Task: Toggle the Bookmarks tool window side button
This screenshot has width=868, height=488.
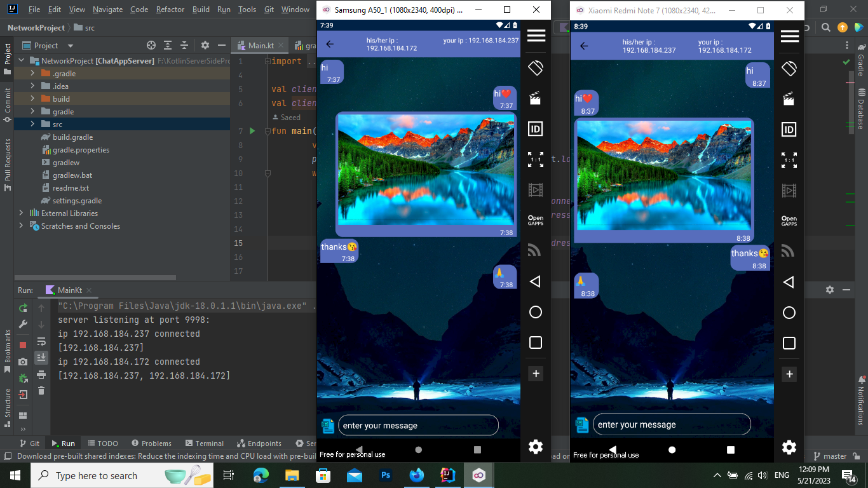Action: [x=8, y=346]
